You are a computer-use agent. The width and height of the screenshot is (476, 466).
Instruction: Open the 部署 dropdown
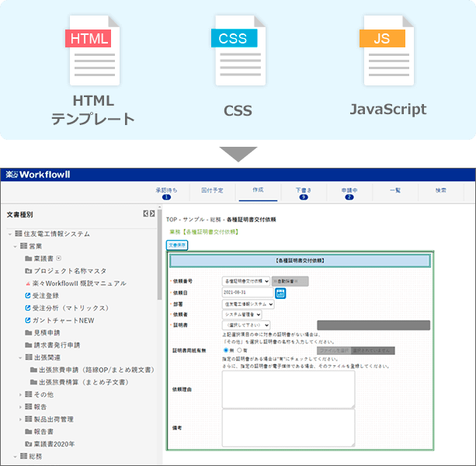[x=248, y=304]
